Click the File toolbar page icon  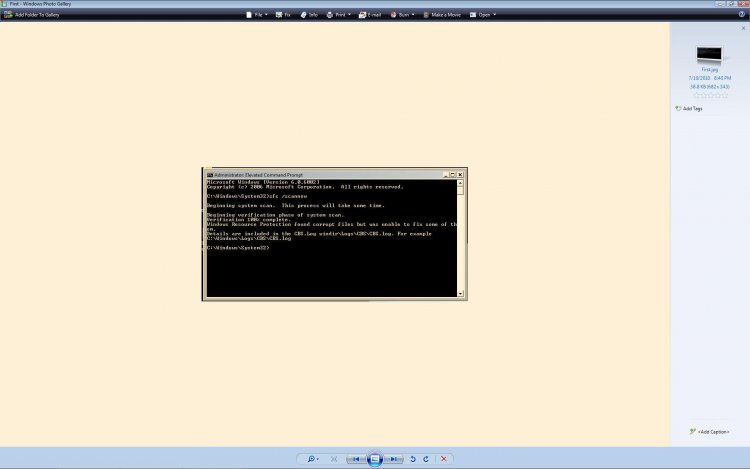[249, 15]
